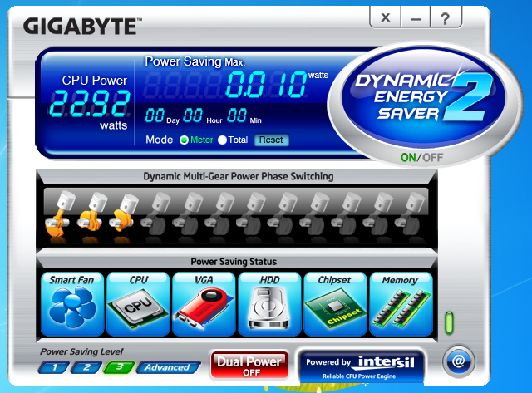This screenshot has height=393, width=532.
Task: Click the third orange active phase piston
Action: click(x=124, y=214)
